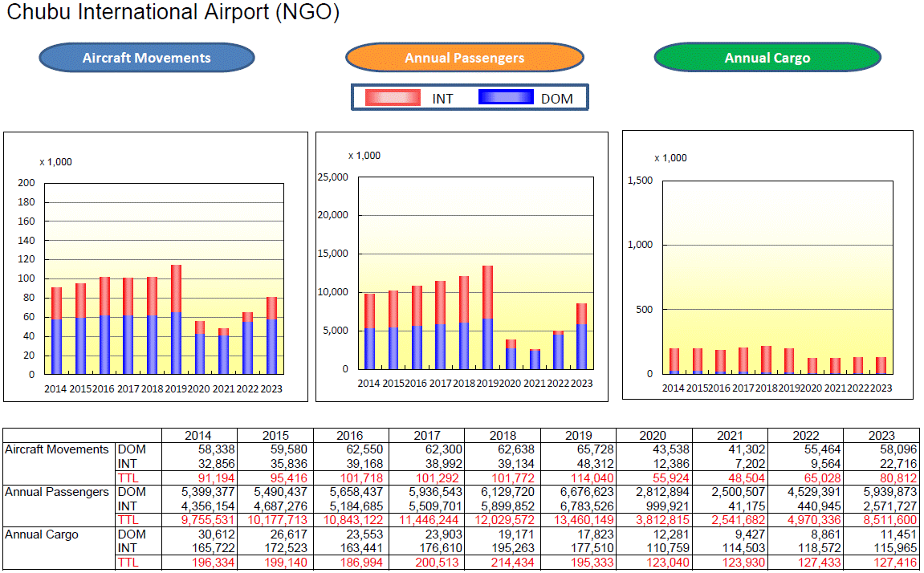Click the blue DOM legend swatch
The height and width of the screenshot is (573, 924).
point(506,97)
